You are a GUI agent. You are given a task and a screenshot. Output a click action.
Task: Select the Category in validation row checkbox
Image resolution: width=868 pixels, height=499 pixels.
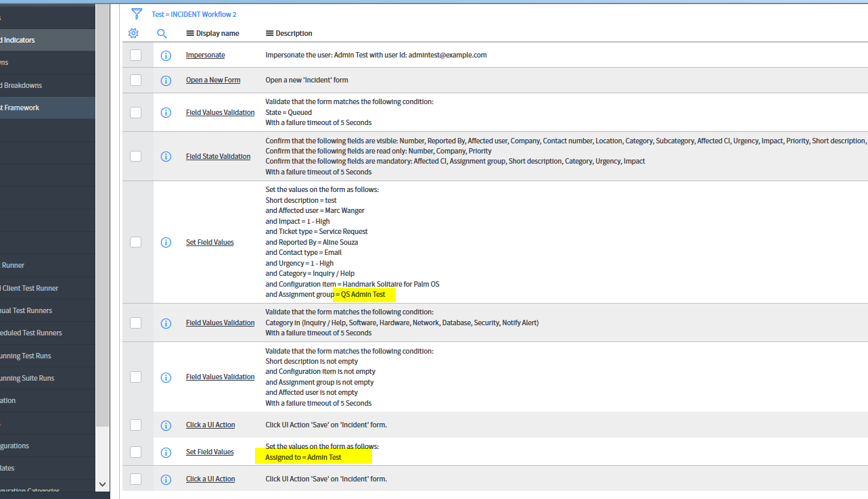136,323
